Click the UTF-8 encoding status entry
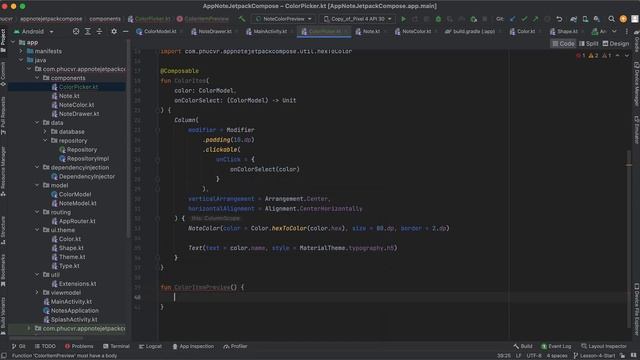Screen dimensions: 640x360 534,356
